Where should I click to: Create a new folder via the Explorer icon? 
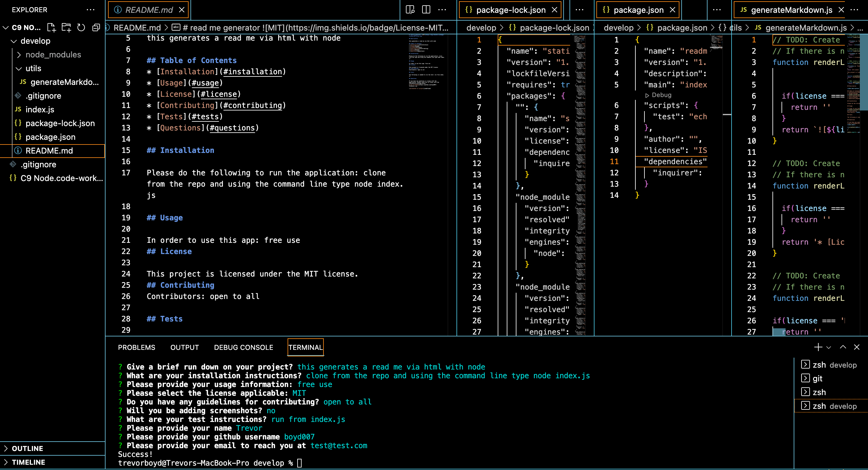66,27
